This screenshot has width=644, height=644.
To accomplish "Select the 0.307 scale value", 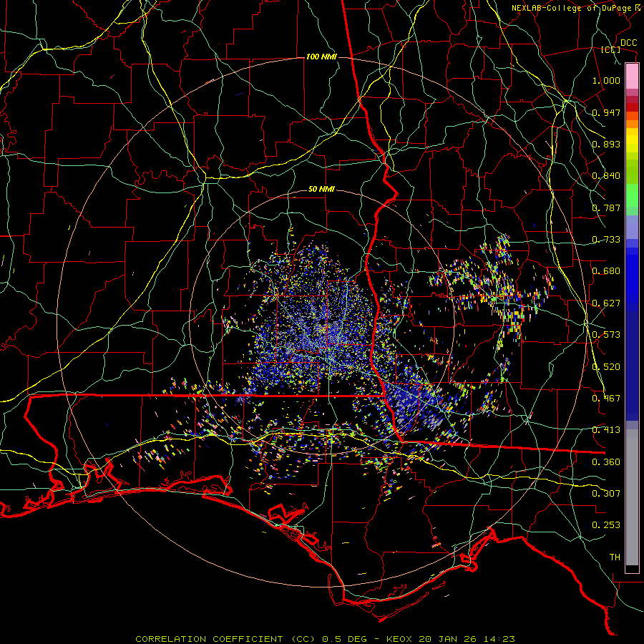I will (x=606, y=494).
